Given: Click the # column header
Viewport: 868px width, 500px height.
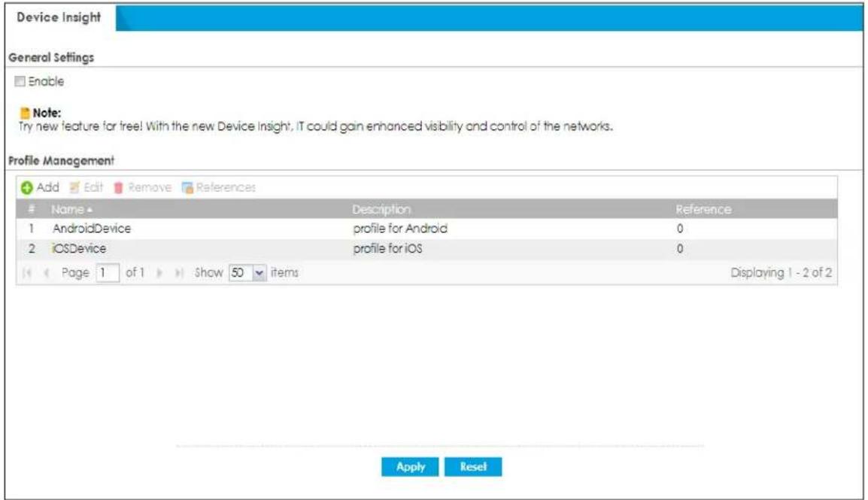Looking at the screenshot, I should 32,209.
